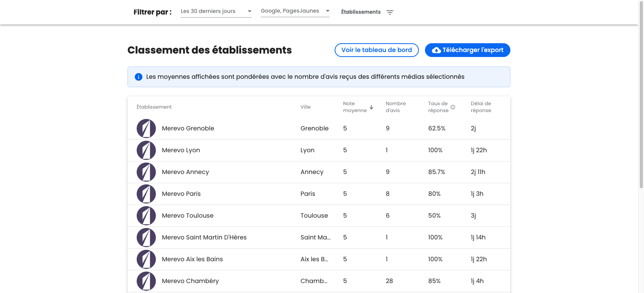
Task: Click the Merevo Paris logo icon
Action: [146, 194]
